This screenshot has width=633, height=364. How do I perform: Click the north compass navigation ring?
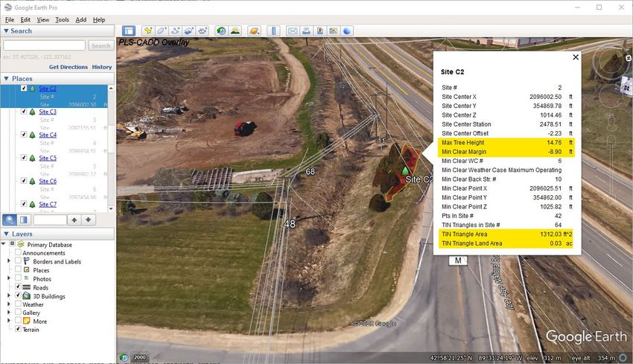[x=611, y=60]
